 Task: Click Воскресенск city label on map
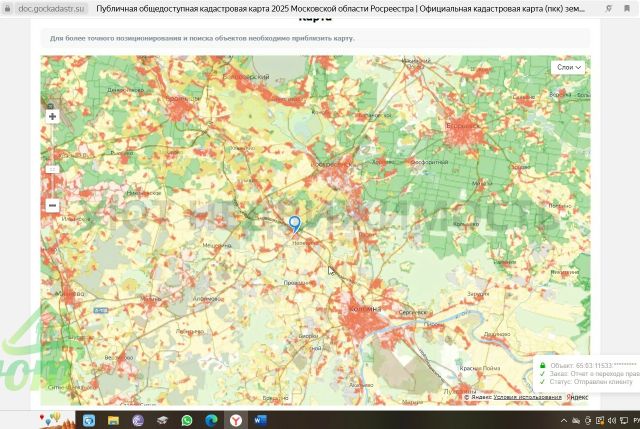click(x=333, y=164)
